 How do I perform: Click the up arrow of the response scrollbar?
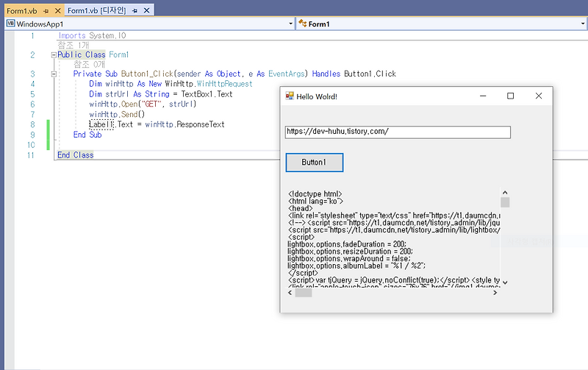[505, 193]
